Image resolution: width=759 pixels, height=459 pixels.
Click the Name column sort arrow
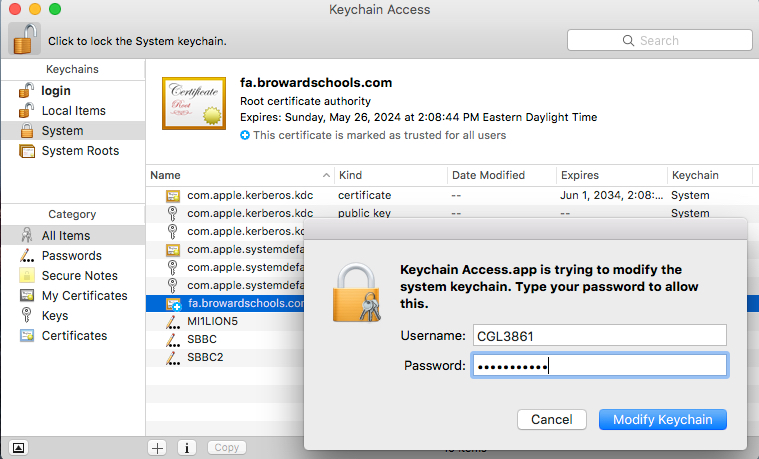326,175
